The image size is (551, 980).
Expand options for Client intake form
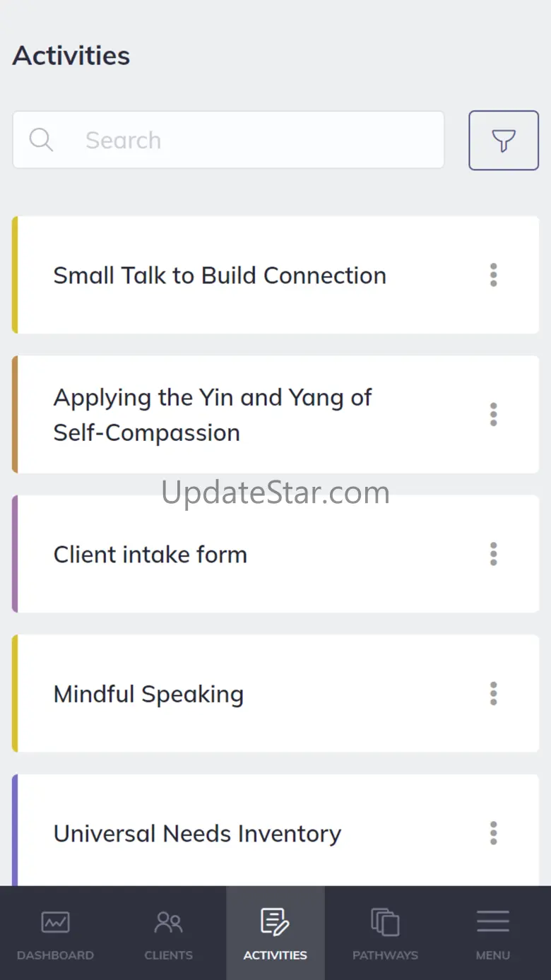(494, 554)
